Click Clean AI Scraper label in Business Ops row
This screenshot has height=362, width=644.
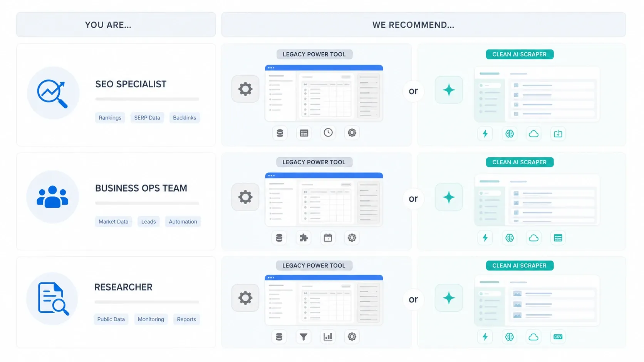pyautogui.click(x=520, y=162)
